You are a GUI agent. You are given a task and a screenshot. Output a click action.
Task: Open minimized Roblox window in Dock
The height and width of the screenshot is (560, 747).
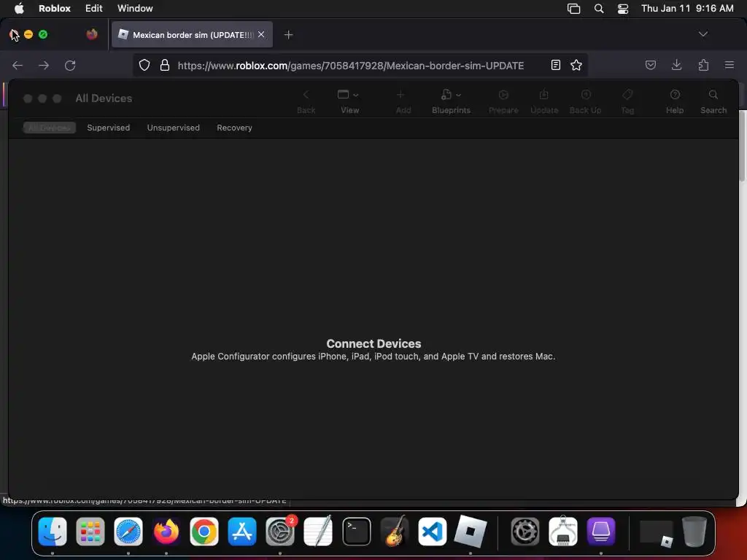(x=656, y=533)
